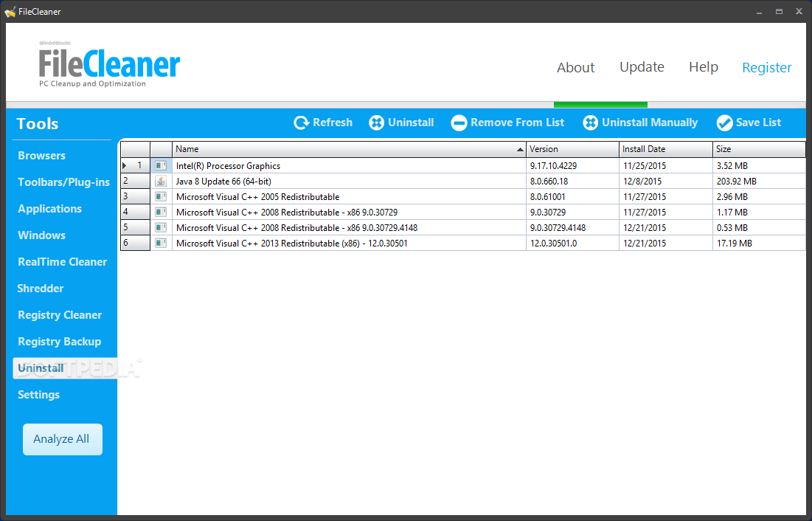Click install date 12/8/2015

pyautogui.click(x=666, y=182)
